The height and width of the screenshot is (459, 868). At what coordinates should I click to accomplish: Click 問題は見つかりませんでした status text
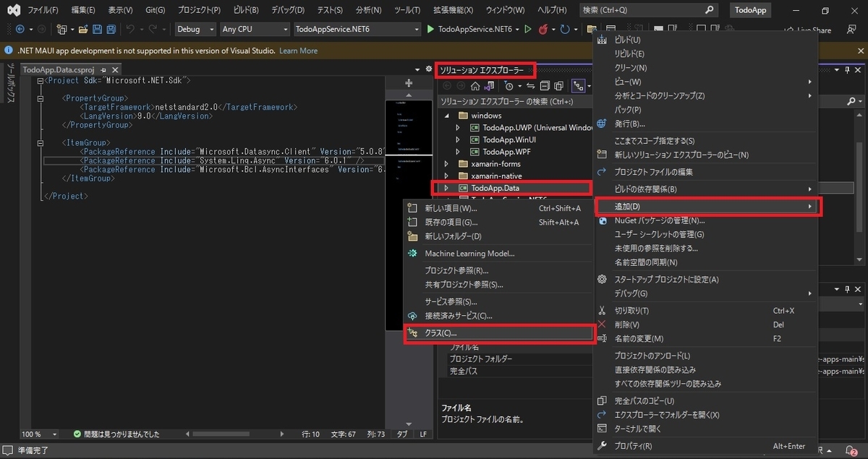coord(122,434)
